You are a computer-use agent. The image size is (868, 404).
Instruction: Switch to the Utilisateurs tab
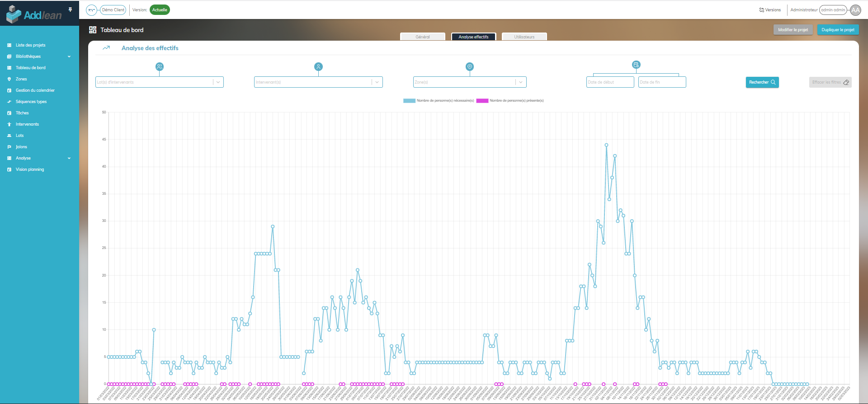pos(524,37)
